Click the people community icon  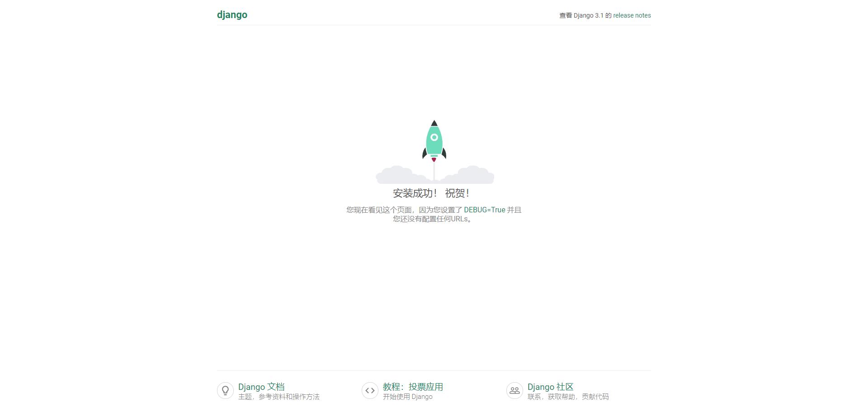[514, 391]
